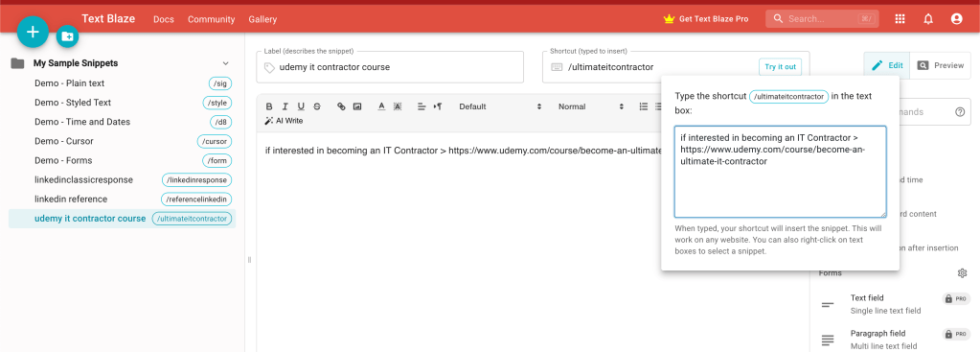
Task: Click the Paragraph field form icon
Action: pyautogui.click(x=828, y=340)
